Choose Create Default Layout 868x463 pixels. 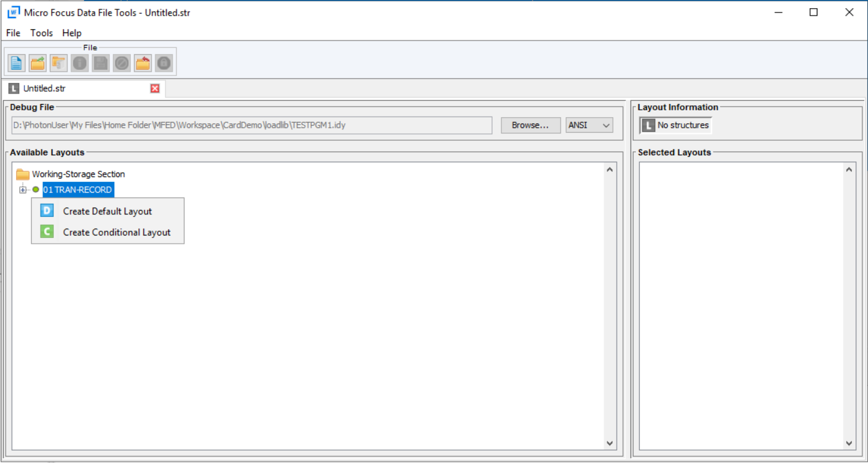click(107, 211)
